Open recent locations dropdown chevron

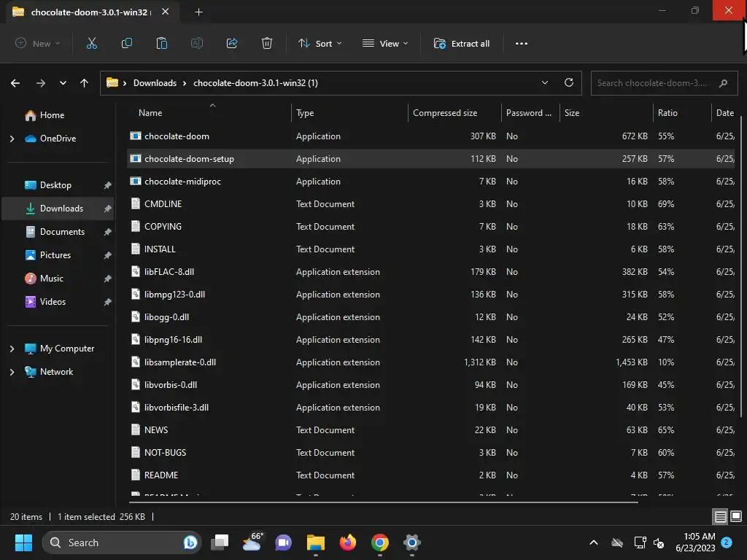pos(63,83)
